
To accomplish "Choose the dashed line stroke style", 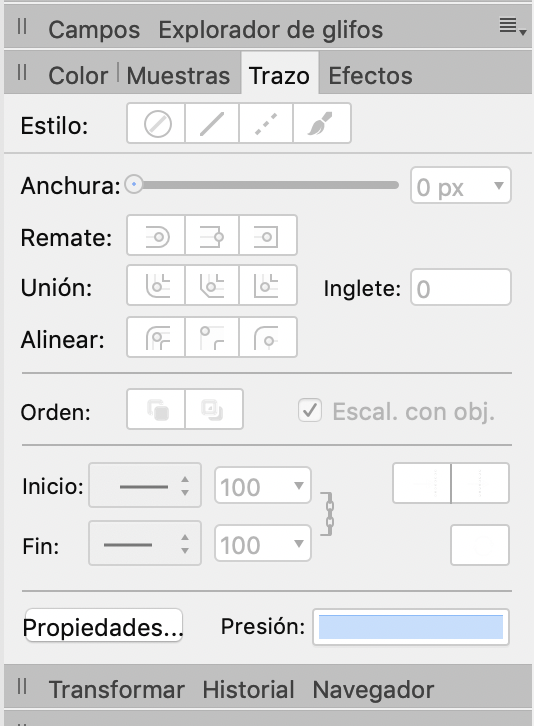I will tap(266, 124).
